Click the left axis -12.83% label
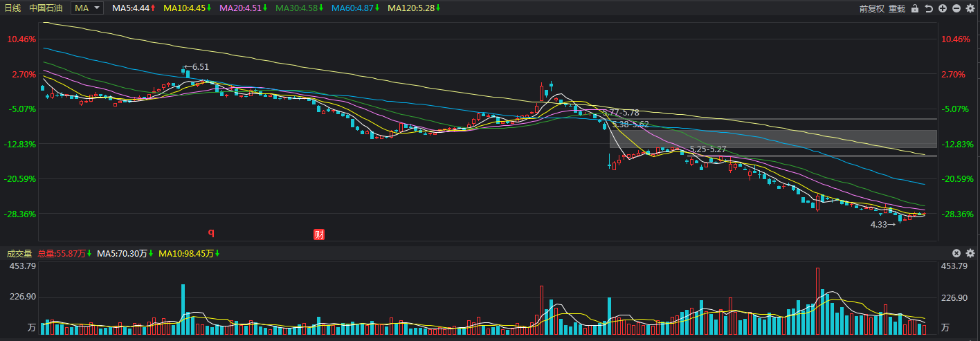 tap(21, 144)
